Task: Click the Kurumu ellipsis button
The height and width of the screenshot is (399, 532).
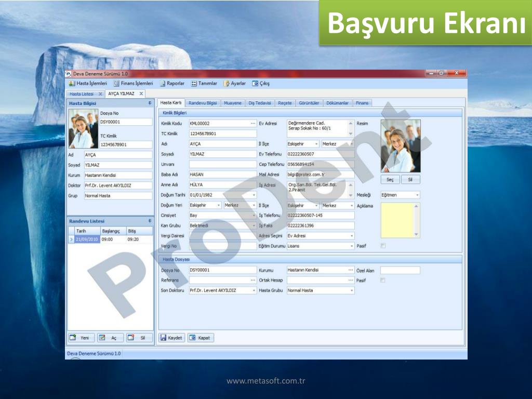Action: tap(351, 270)
